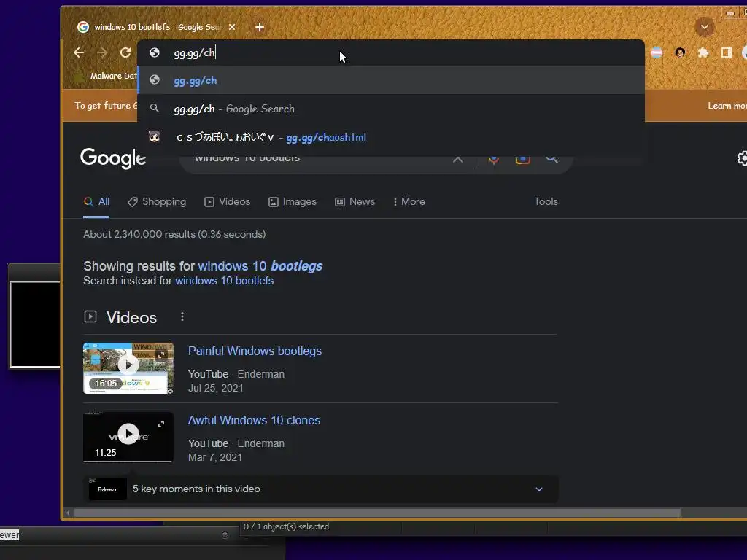Click the 0 / 1 object(s) selected status text

click(286, 526)
